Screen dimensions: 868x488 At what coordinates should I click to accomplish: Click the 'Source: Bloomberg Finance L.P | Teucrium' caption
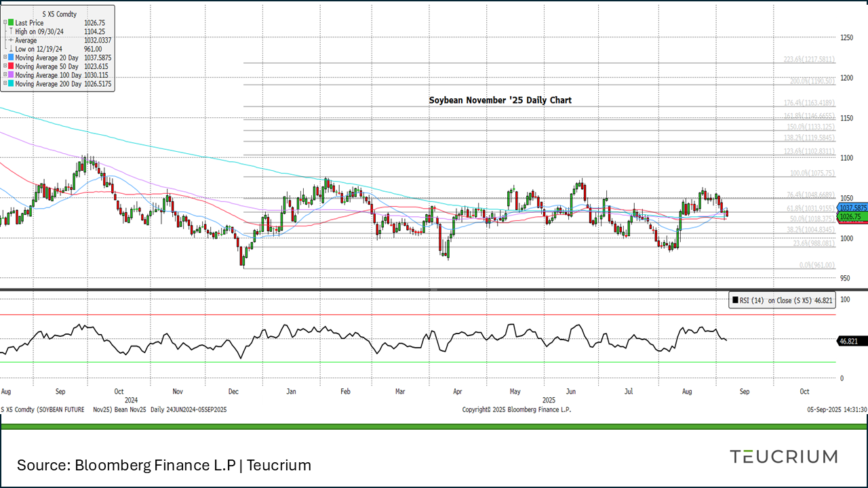click(x=164, y=466)
